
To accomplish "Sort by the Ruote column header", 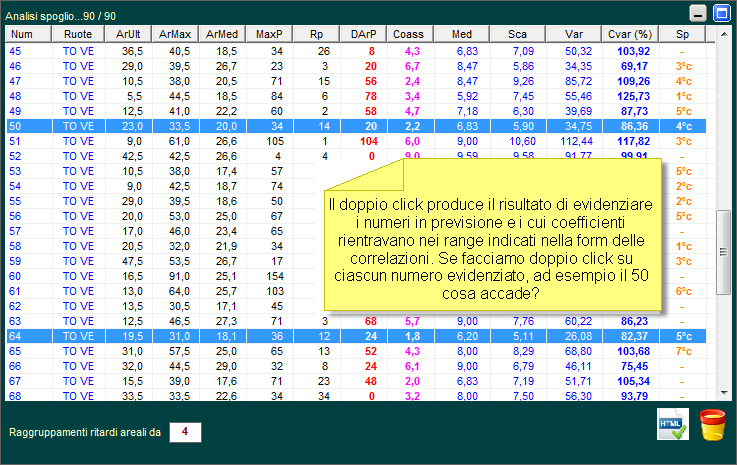I will pos(78,34).
